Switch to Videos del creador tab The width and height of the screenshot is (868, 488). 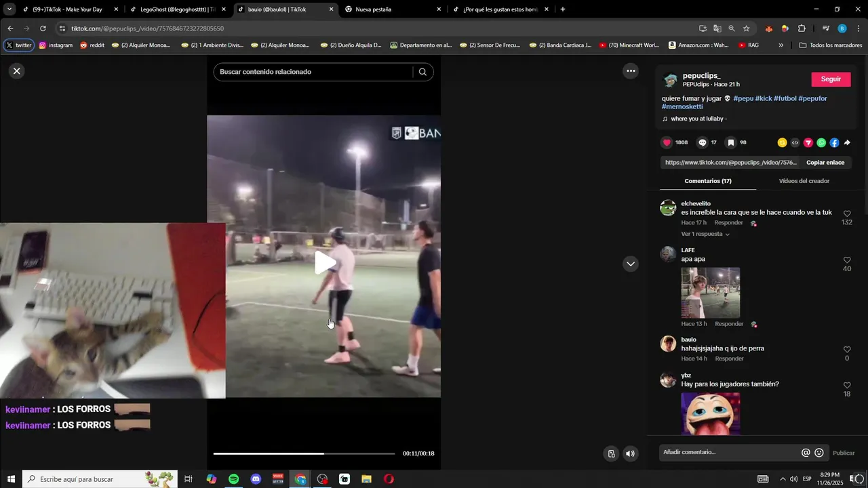[x=804, y=181]
